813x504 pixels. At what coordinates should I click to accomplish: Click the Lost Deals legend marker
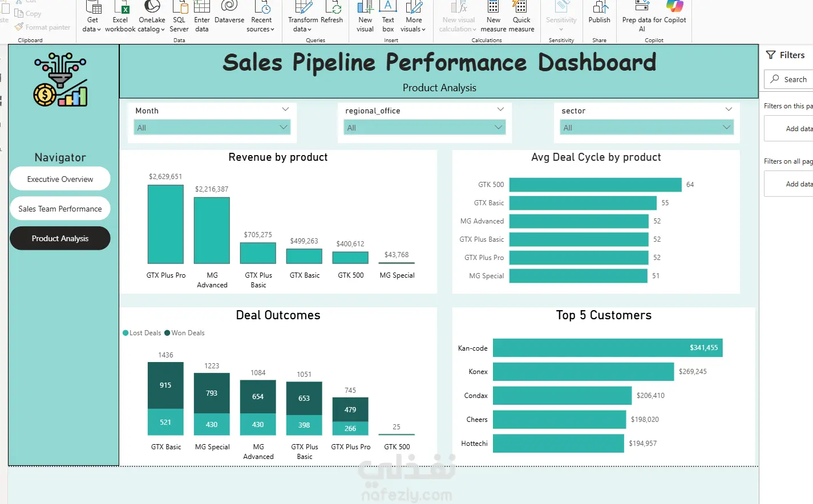coord(126,333)
